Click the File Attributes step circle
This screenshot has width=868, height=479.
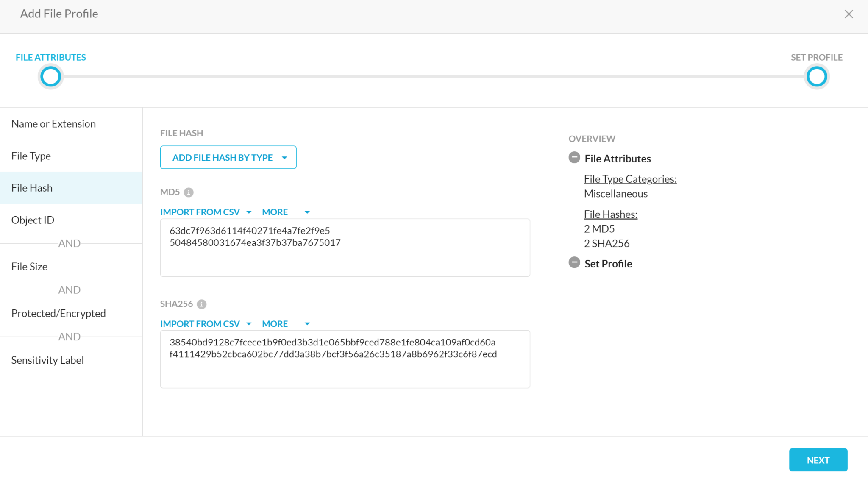click(x=50, y=77)
